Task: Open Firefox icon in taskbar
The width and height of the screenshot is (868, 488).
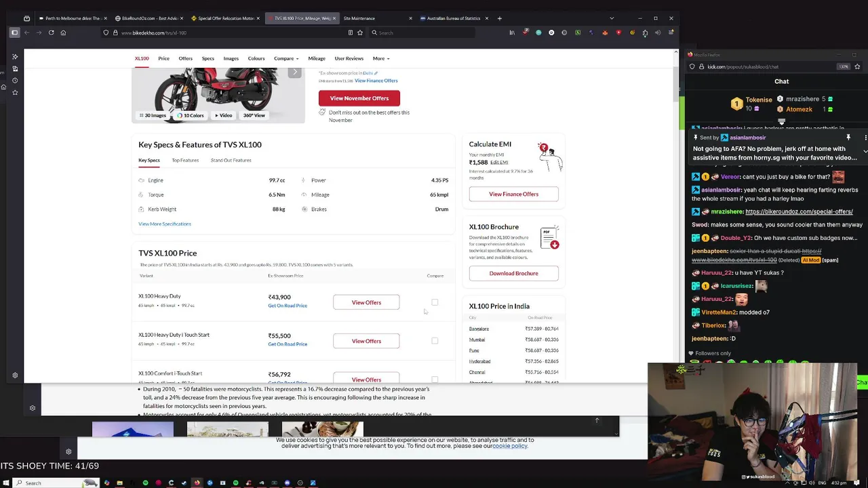Action: pyautogui.click(x=197, y=483)
